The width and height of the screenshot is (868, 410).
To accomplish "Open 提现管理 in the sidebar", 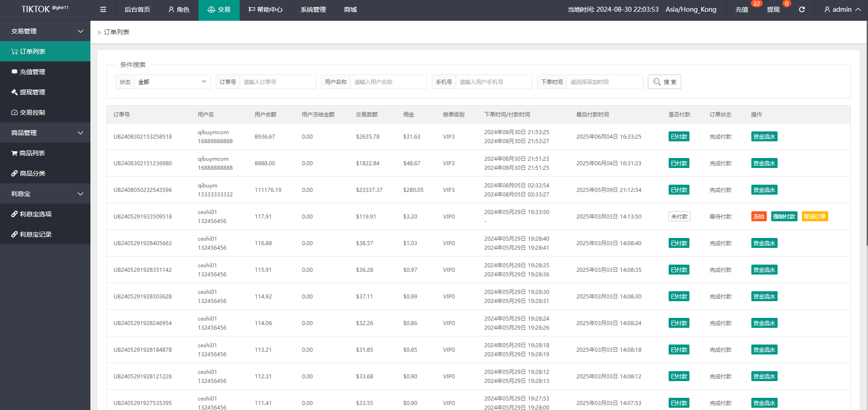I will 32,92.
